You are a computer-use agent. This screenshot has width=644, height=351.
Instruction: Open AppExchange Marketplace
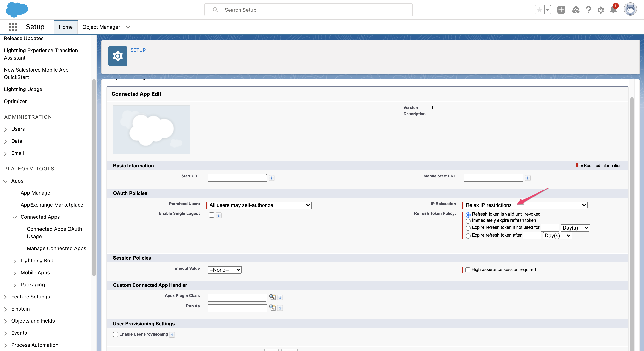pos(52,205)
